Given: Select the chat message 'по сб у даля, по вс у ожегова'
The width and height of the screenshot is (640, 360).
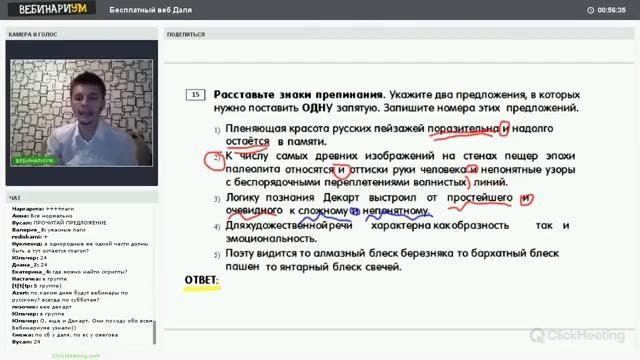Looking at the screenshot, I should coord(65,335).
